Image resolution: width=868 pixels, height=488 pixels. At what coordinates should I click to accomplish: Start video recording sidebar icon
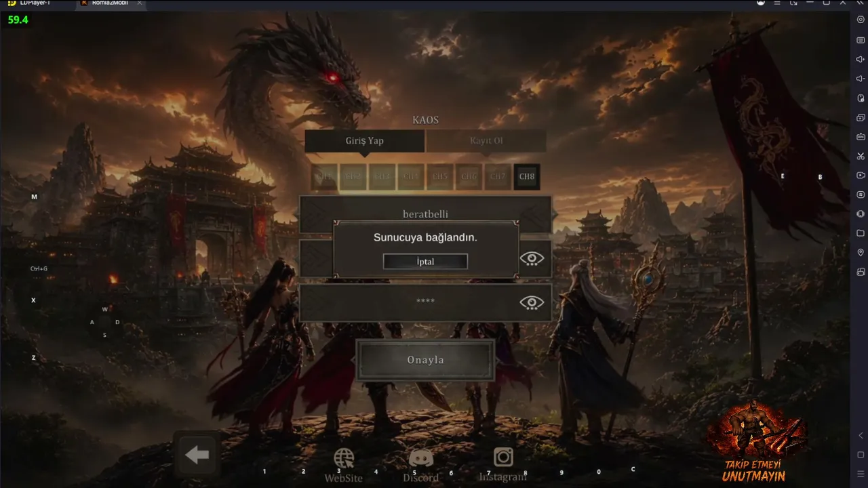coord(861,175)
